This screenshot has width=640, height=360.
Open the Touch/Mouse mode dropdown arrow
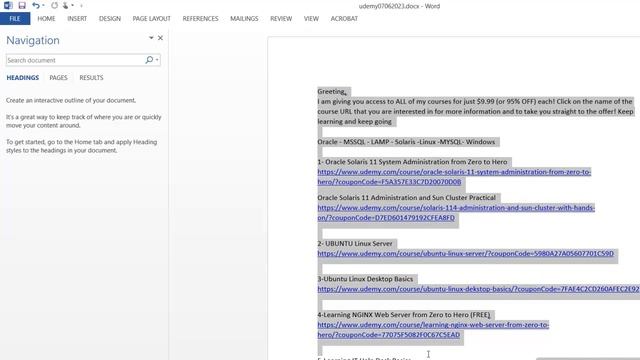click(x=73, y=5)
